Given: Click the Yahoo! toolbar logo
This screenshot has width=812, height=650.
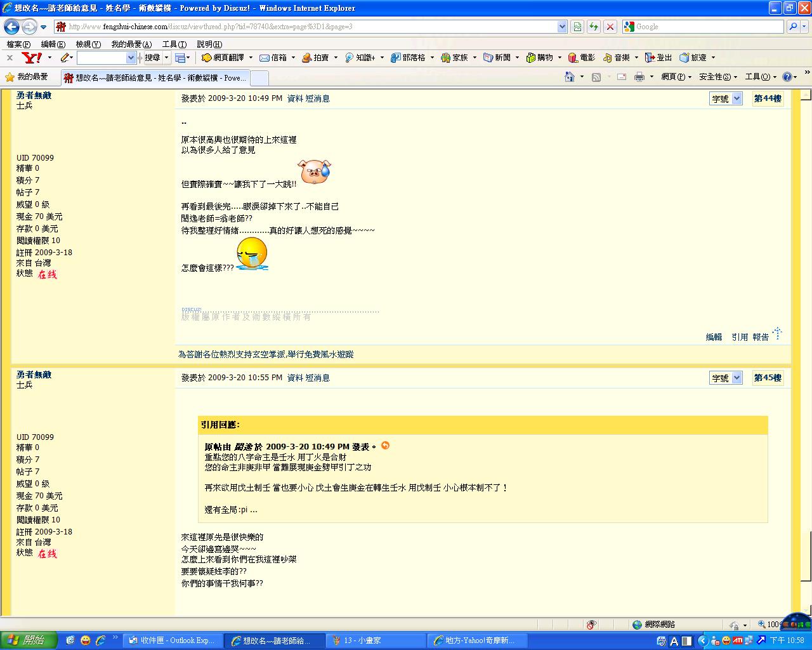Looking at the screenshot, I should click(x=32, y=58).
